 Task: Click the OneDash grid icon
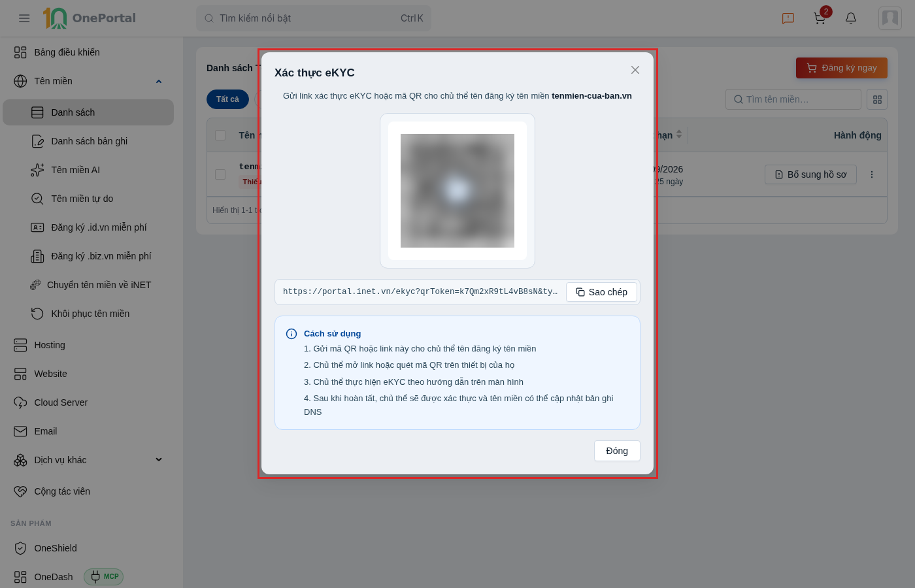20,577
